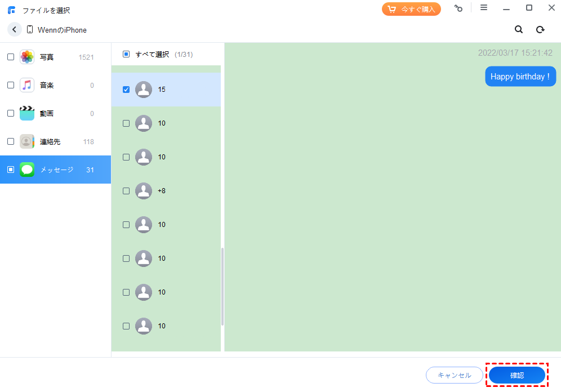Go back using the arrow button
Screen dimensions: 561x392
[15, 30]
